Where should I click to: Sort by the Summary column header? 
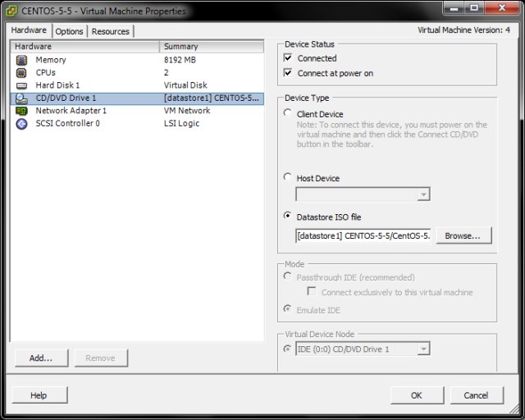[x=212, y=47]
